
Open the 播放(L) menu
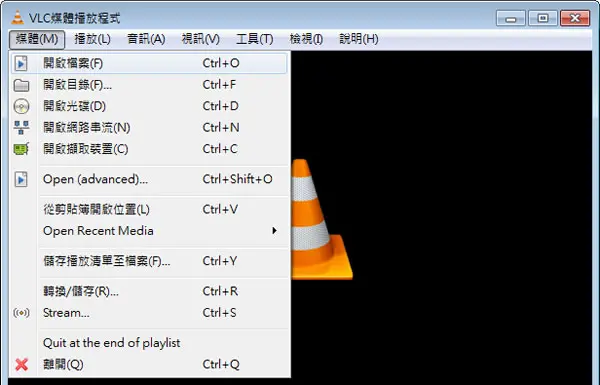coord(92,39)
